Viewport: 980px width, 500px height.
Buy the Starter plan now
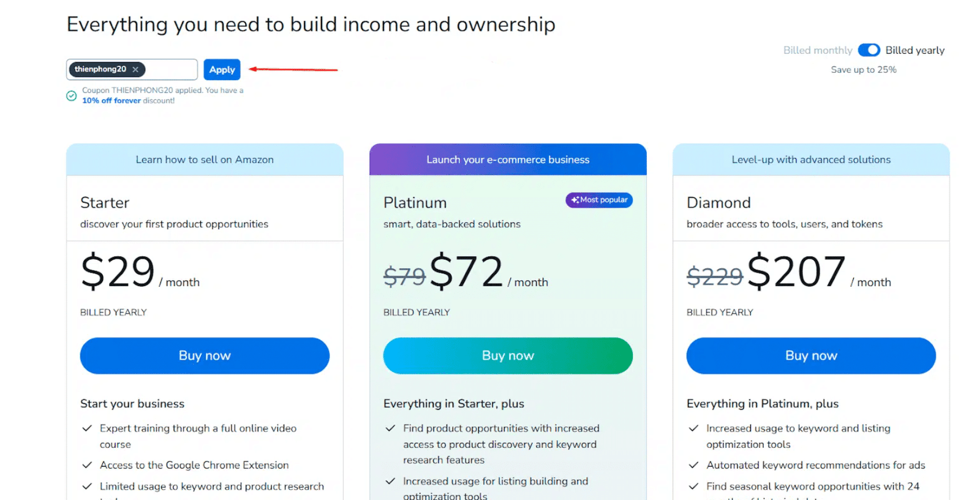205,356
